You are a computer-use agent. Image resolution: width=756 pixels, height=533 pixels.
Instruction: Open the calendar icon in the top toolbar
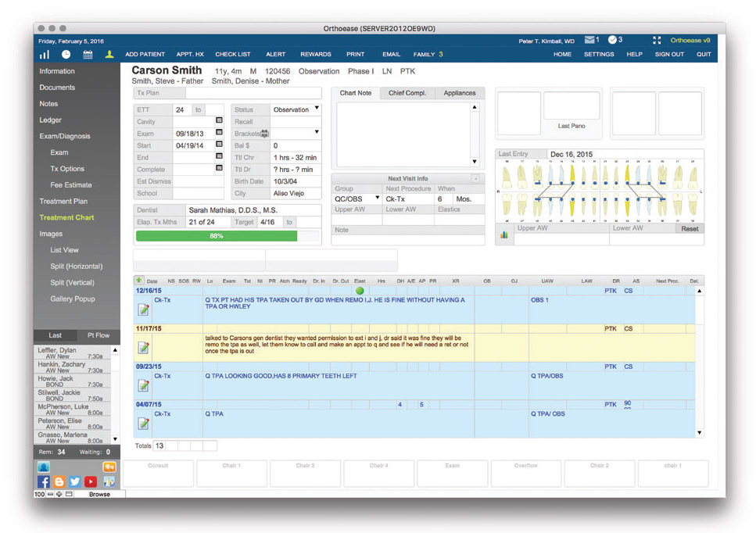88,55
